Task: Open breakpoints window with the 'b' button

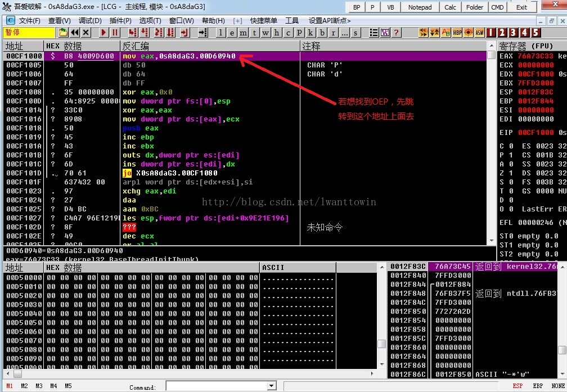Action: 322,33
